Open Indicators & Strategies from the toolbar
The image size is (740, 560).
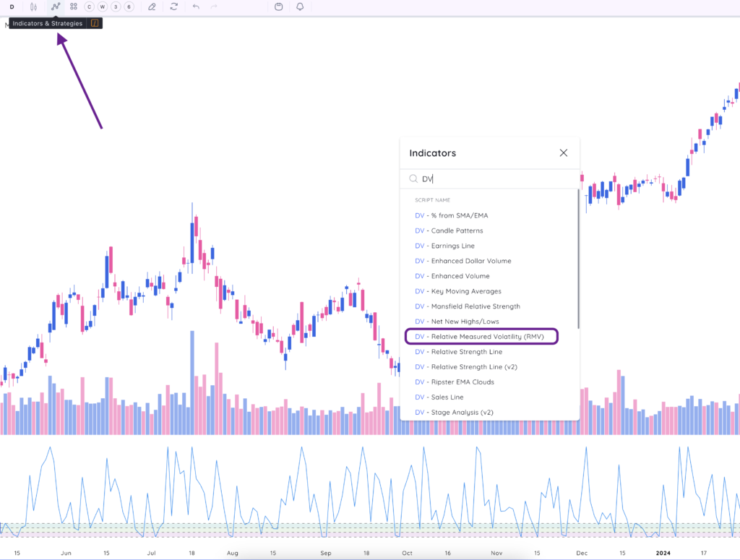click(x=55, y=7)
